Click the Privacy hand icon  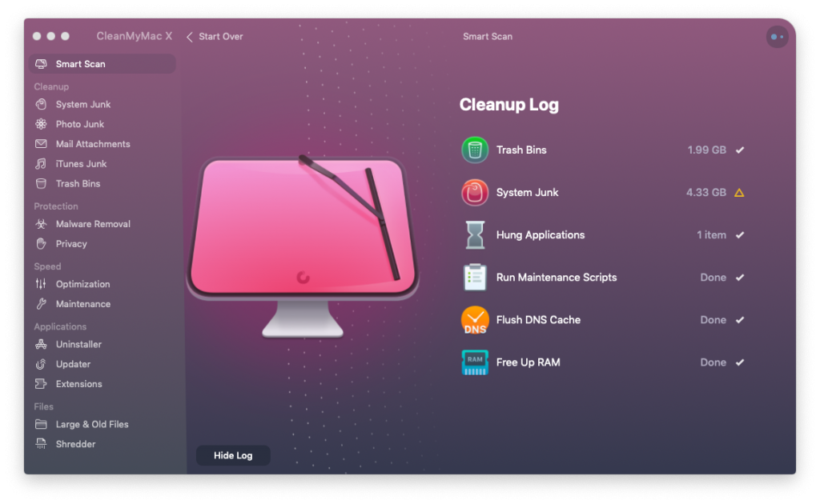click(x=41, y=243)
